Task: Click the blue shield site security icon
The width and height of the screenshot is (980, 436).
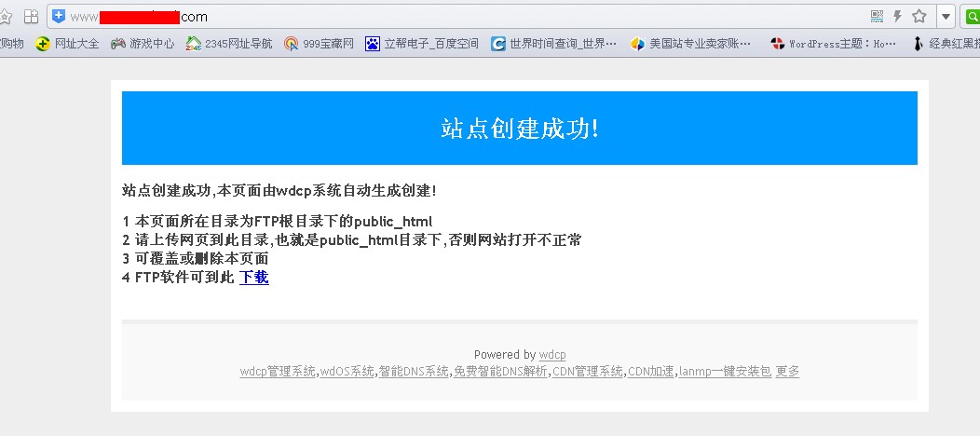Action: [x=59, y=16]
